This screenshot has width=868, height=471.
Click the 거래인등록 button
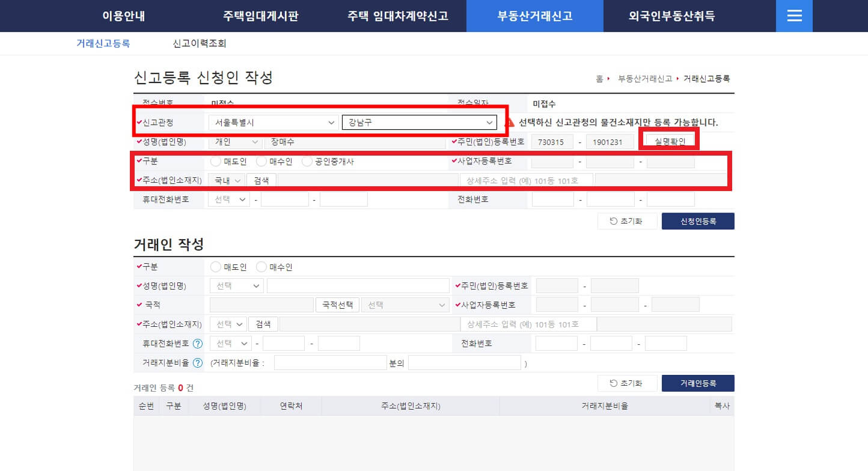pos(698,383)
